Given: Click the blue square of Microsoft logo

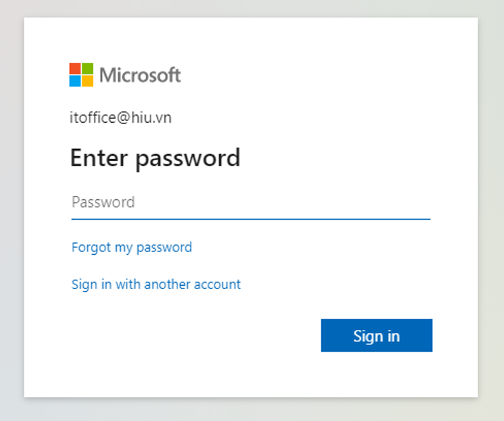Looking at the screenshot, I should pyautogui.click(x=75, y=81).
